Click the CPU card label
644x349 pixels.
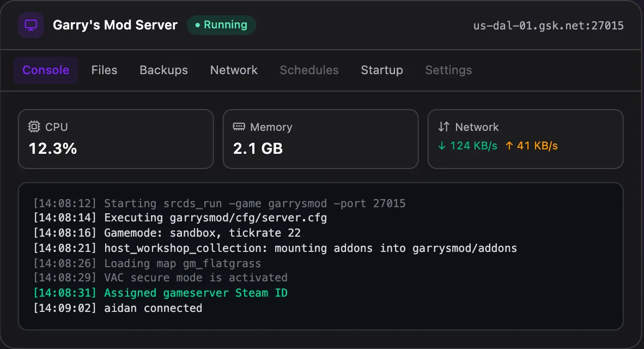coord(57,127)
